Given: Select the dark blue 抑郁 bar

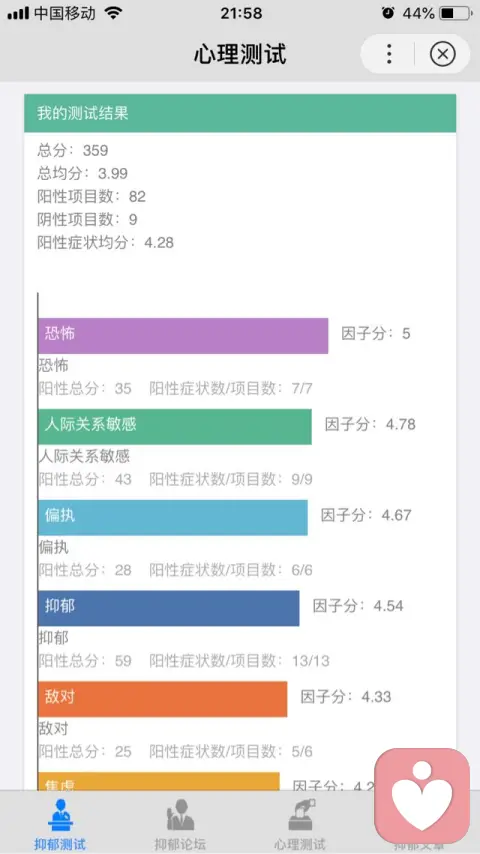Looking at the screenshot, I should pyautogui.click(x=169, y=608).
